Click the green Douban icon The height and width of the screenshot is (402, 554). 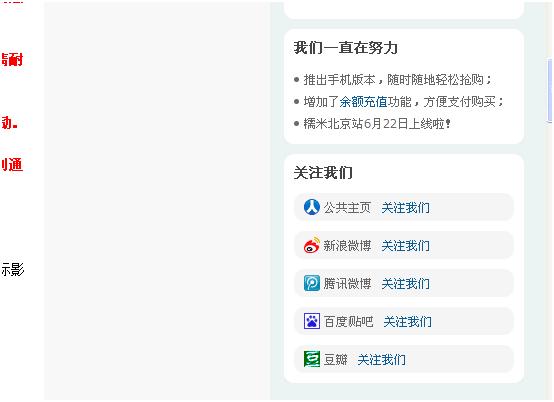click(312, 359)
